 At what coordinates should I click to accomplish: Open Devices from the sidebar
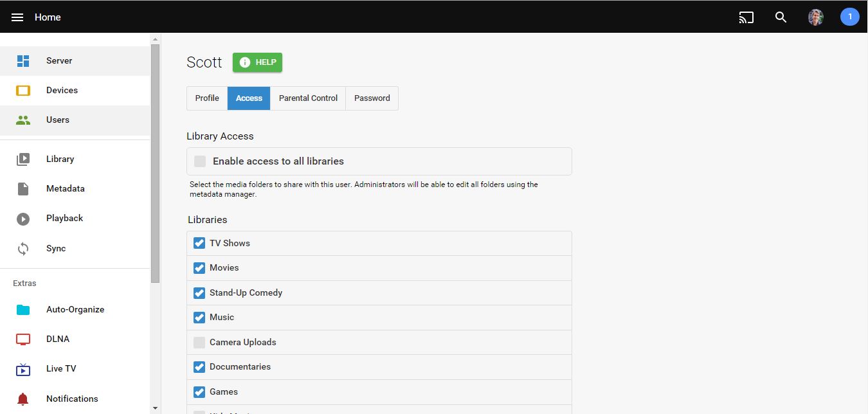pyautogui.click(x=62, y=91)
